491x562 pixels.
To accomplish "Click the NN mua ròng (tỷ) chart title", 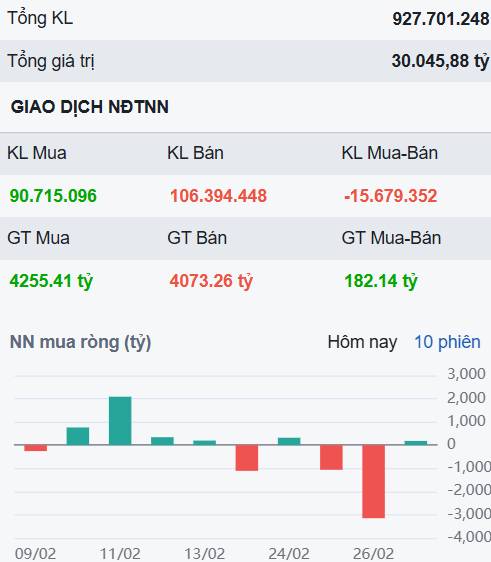I will 81,343.
